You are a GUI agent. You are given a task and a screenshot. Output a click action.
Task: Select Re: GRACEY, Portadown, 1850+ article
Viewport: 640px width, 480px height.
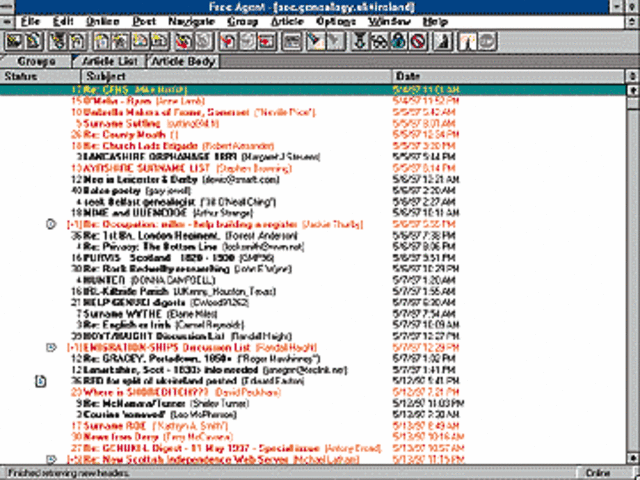pyautogui.click(x=313, y=359)
